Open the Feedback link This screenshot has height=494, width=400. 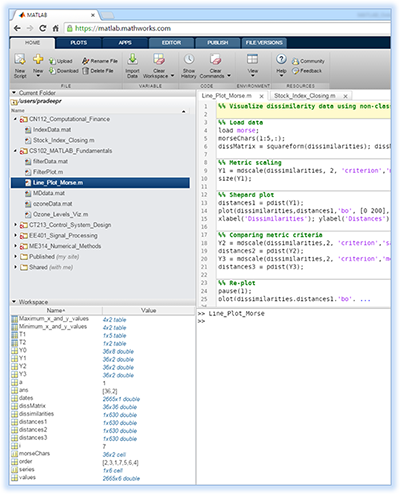point(307,71)
